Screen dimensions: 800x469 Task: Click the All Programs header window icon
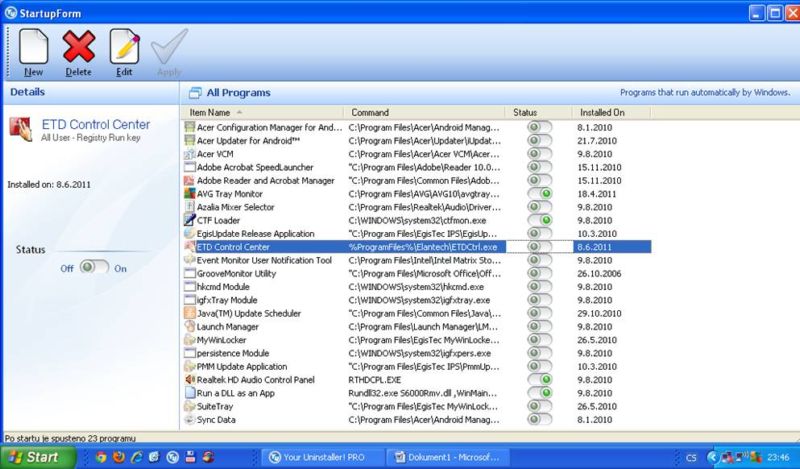(195, 93)
